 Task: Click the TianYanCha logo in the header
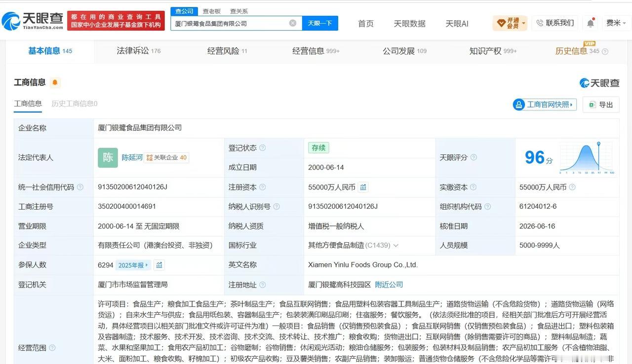33,20
